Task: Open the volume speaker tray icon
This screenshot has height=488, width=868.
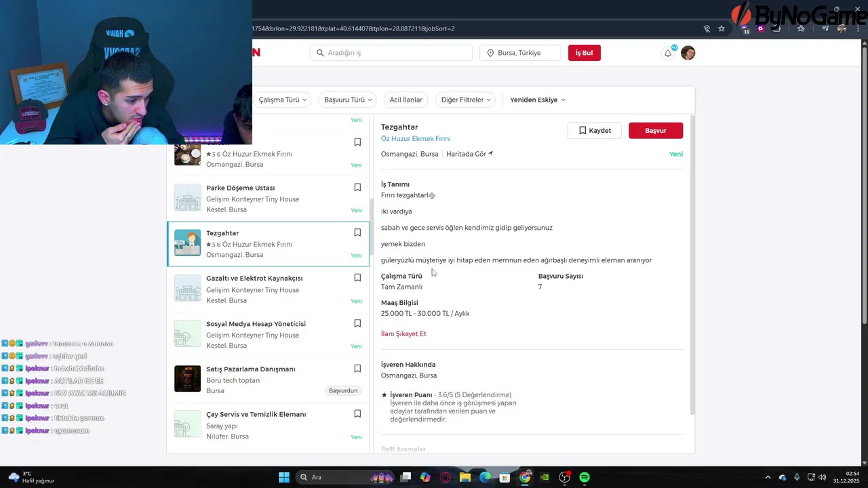Action: coord(823,477)
